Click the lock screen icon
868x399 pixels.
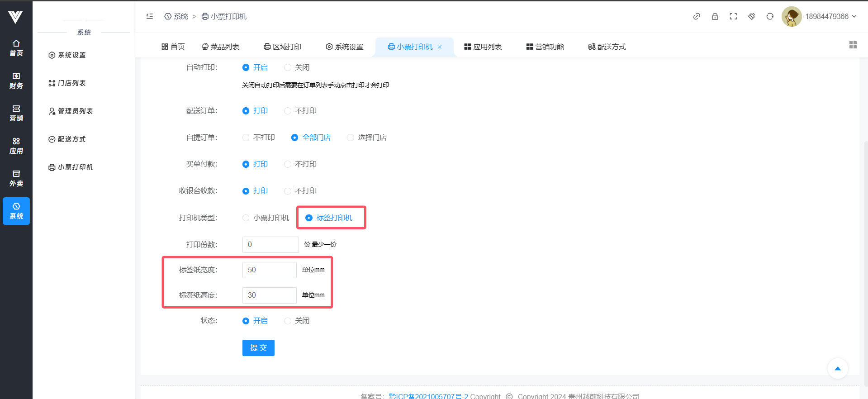(x=715, y=16)
